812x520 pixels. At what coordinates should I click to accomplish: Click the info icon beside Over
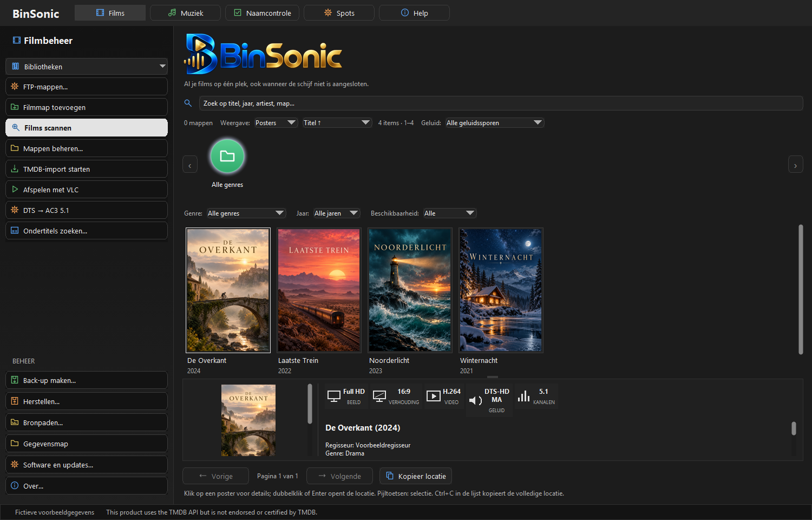coord(15,486)
